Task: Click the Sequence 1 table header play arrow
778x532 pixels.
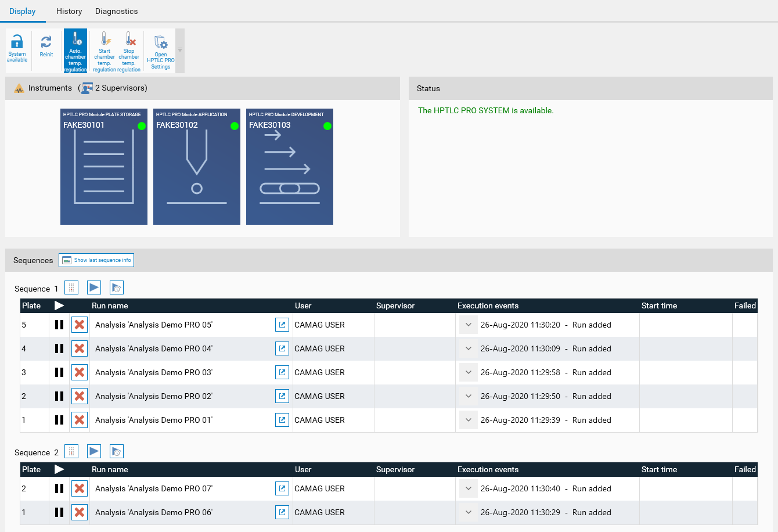Action: point(59,305)
